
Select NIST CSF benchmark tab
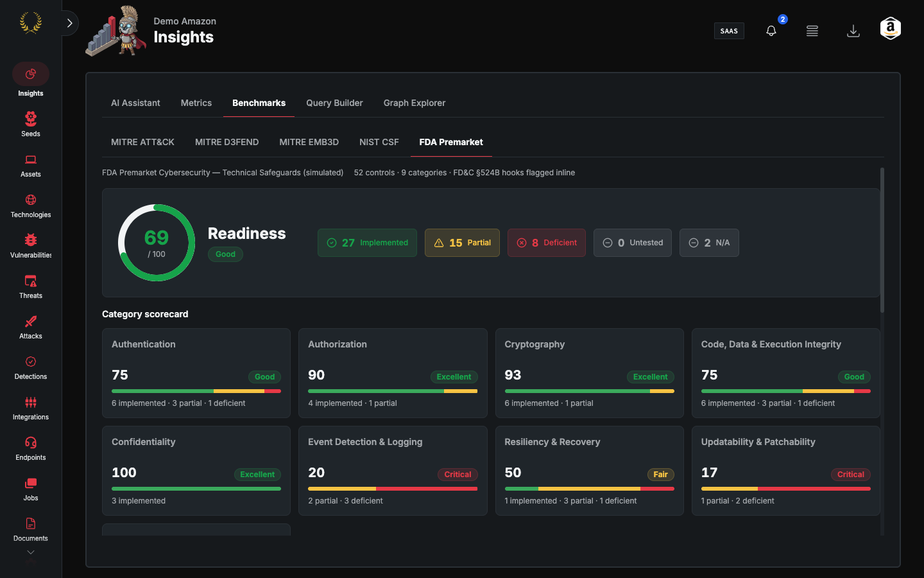coord(379,142)
